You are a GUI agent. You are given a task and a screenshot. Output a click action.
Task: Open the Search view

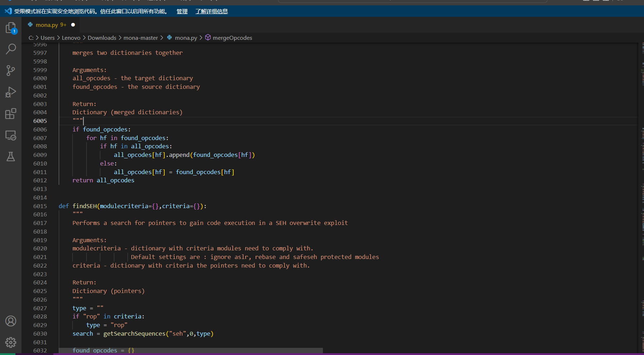point(11,49)
